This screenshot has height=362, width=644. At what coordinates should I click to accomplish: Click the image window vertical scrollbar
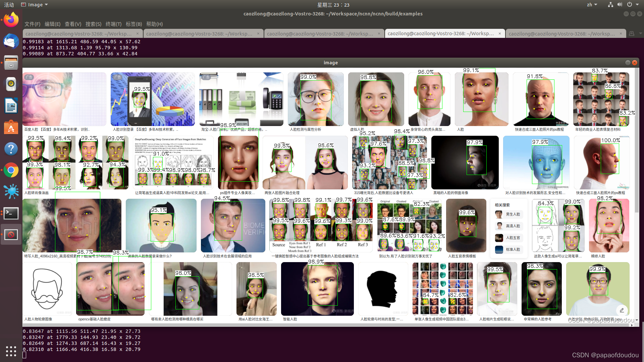point(637,141)
